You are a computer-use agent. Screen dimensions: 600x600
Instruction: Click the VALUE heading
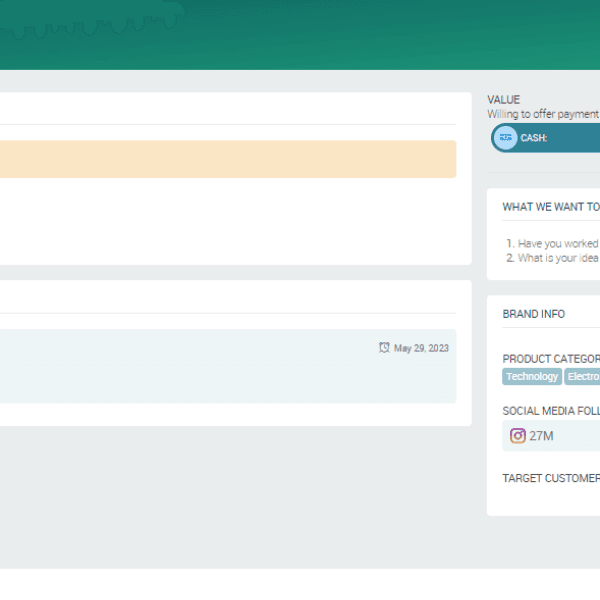503,100
